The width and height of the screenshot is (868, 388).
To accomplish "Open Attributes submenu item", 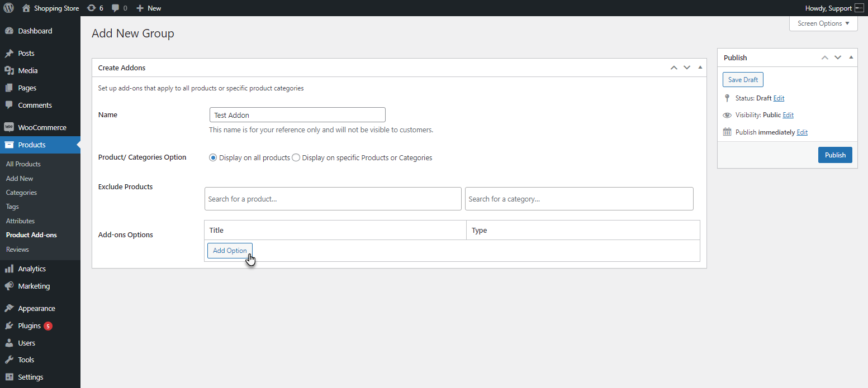I will (20, 221).
